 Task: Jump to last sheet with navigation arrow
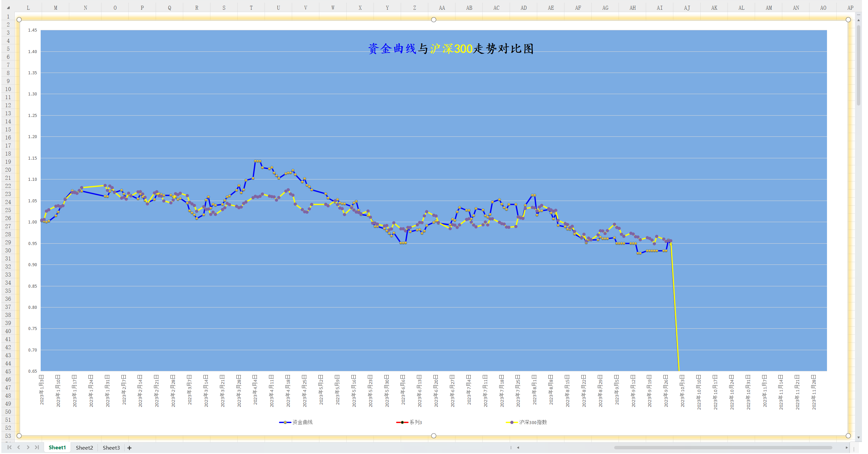(37, 447)
